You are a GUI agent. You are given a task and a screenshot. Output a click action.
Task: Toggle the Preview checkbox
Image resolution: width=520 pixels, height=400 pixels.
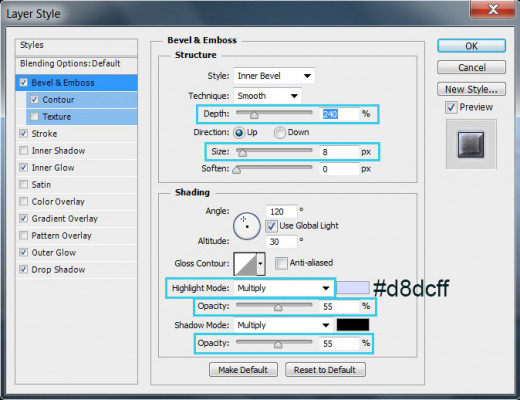[451, 107]
